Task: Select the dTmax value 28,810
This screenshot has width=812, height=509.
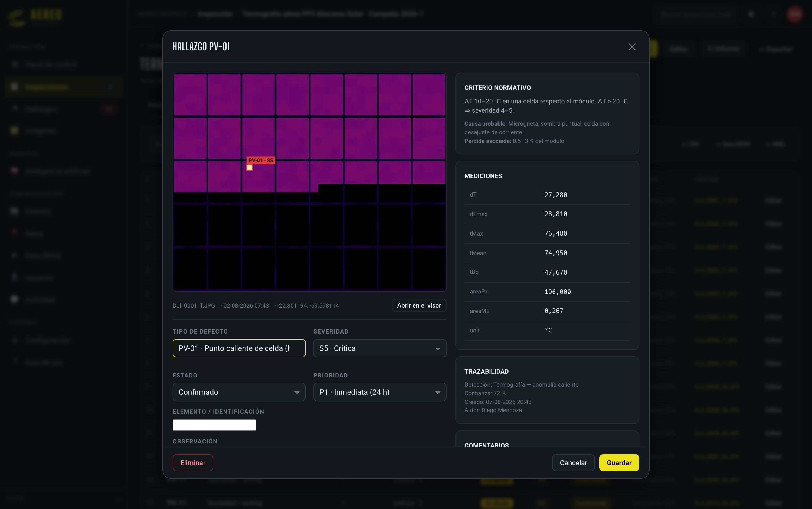Action: click(x=556, y=214)
